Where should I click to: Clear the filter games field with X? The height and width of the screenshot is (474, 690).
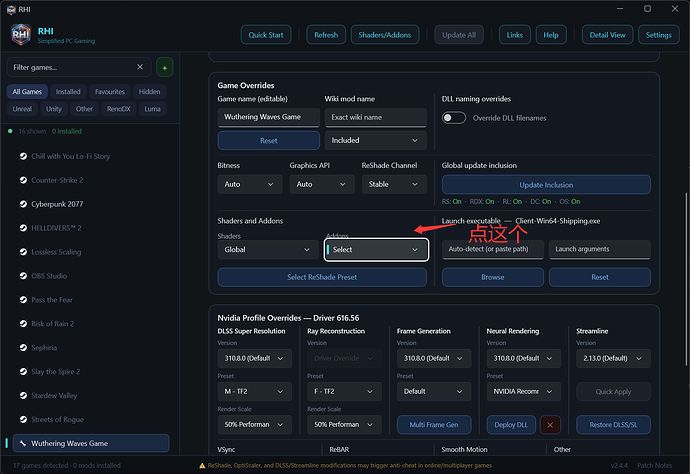coord(140,67)
